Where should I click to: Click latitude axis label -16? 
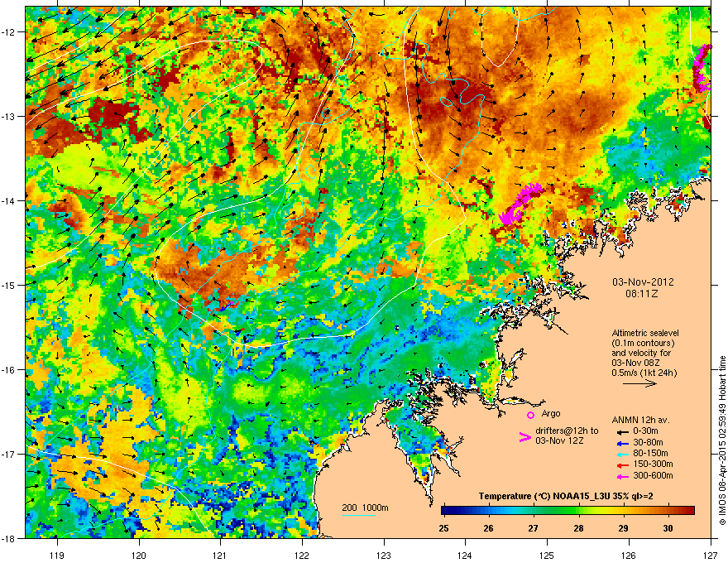9,370
